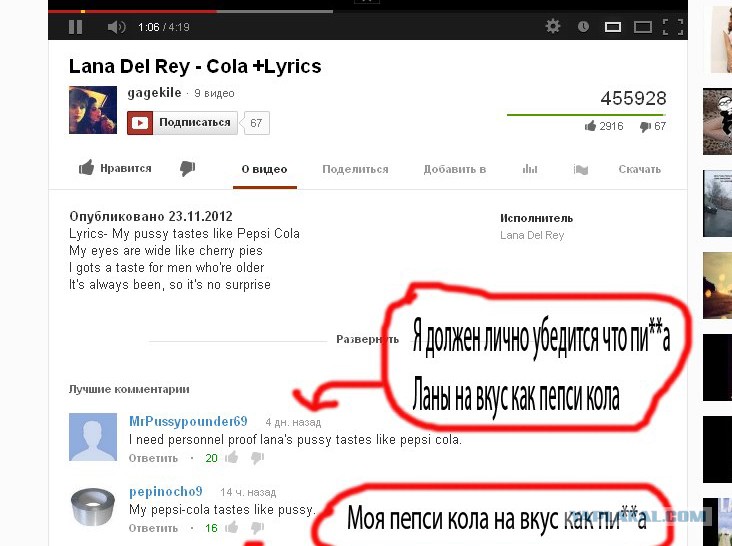Pause the video playback
This screenshot has height=546, width=732.
click(75, 27)
